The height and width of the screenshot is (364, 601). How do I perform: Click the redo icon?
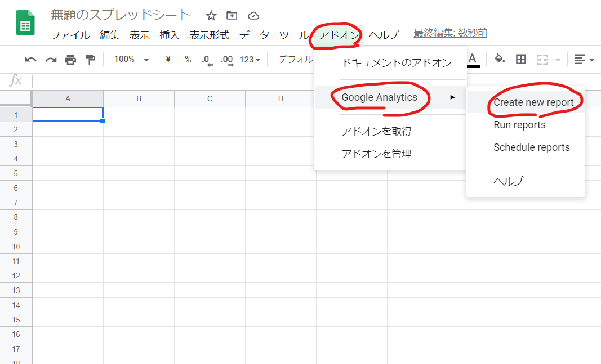[x=51, y=60]
